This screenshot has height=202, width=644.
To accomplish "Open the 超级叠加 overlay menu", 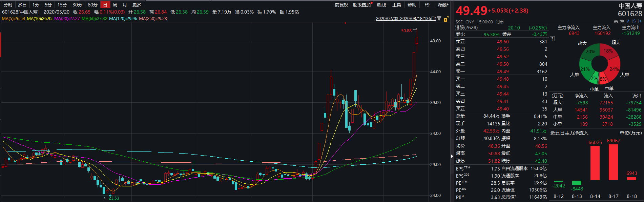I will [x=362, y=5].
